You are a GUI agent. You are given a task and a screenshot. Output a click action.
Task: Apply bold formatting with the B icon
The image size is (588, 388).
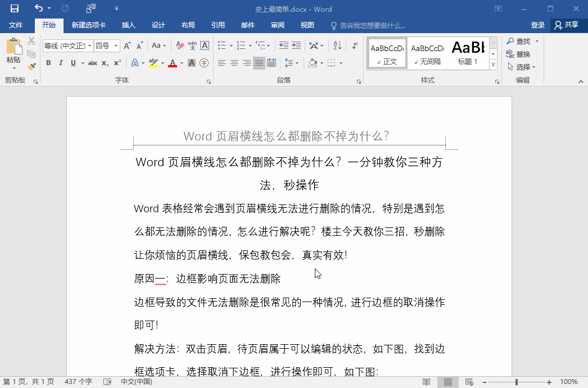48,62
